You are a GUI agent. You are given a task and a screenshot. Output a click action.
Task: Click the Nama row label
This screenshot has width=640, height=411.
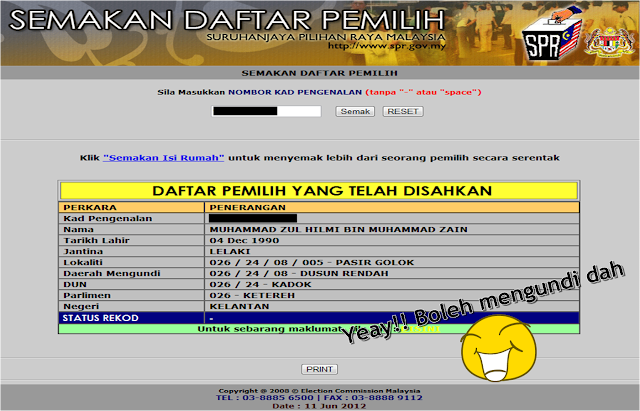(78, 229)
